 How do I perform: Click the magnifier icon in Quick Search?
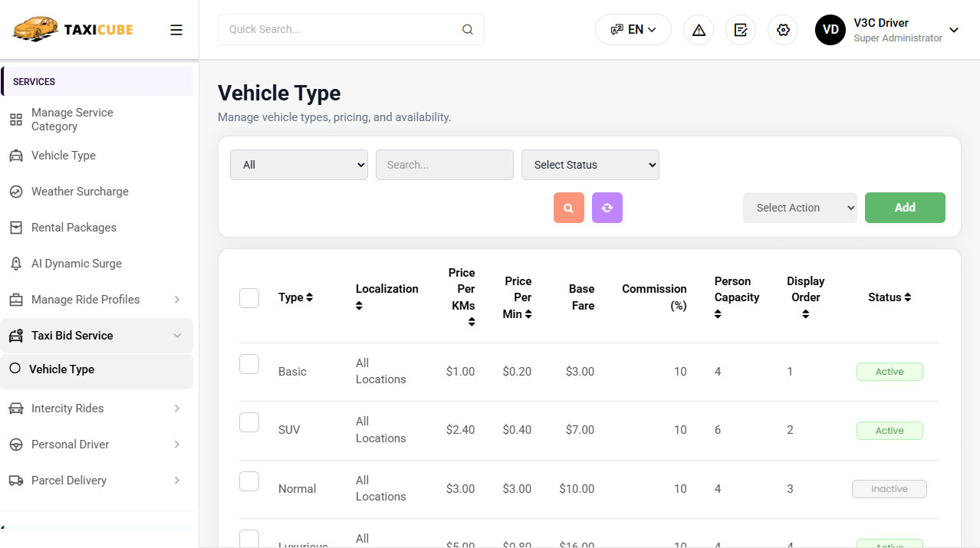tap(468, 30)
